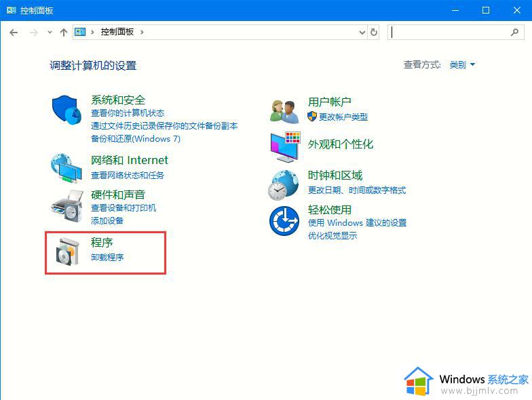Viewport: 532px width, 400px height.
Task: Open the System and Security shield icon
Action: click(x=66, y=110)
